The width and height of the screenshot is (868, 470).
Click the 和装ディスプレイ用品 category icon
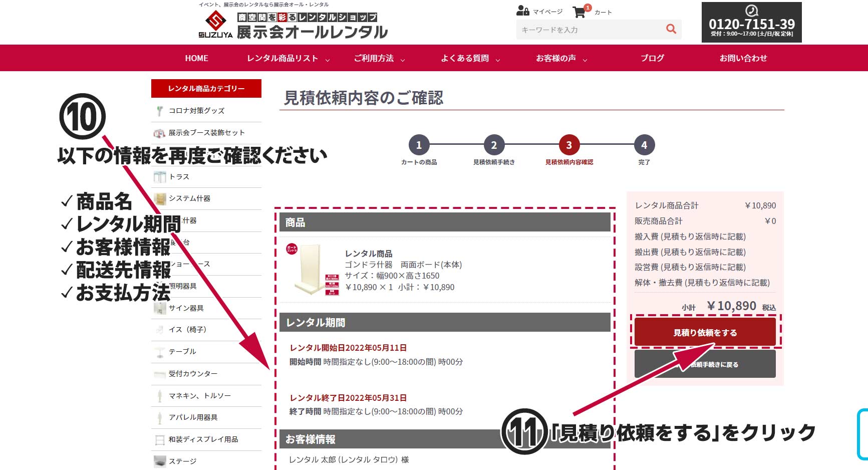click(160, 440)
